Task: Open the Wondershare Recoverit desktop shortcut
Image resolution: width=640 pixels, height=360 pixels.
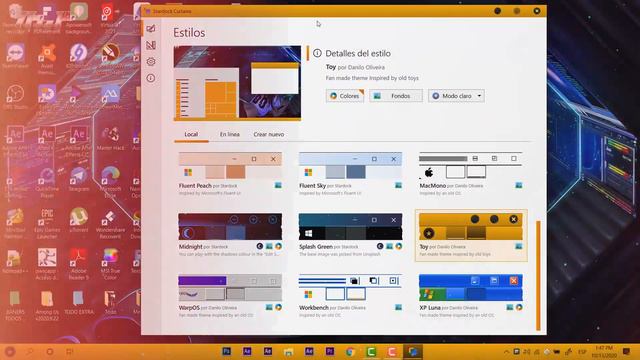Action: pos(110,223)
